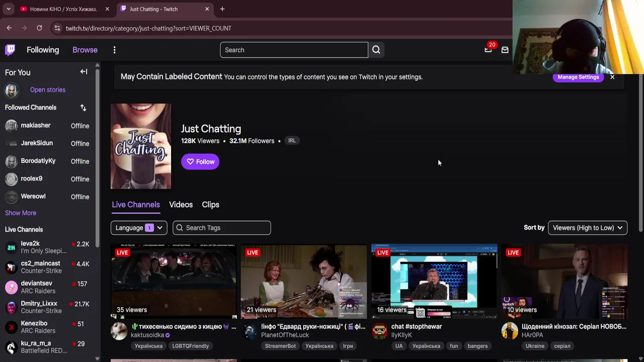Viewport: 644px width, 362px height.
Task: Click kaktusoidka streamer avatar
Action: click(x=119, y=331)
